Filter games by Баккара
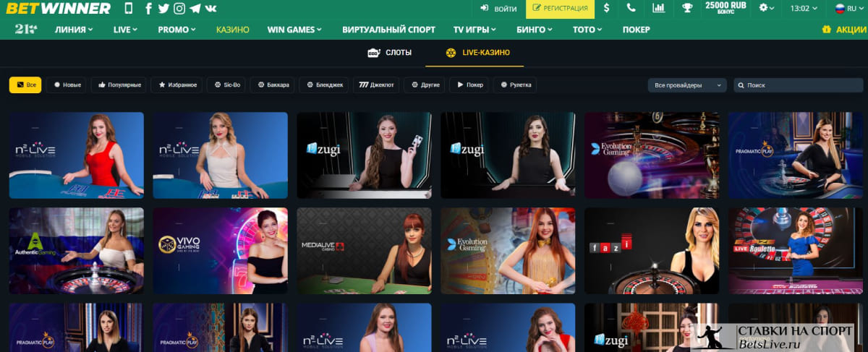The width and height of the screenshot is (868, 352). click(272, 85)
